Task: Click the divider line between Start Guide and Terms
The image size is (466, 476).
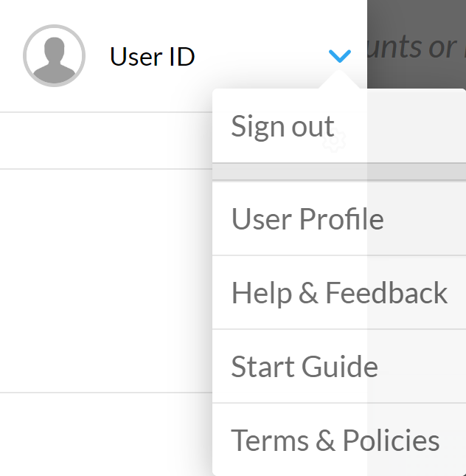Action: pyautogui.click(x=339, y=403)
